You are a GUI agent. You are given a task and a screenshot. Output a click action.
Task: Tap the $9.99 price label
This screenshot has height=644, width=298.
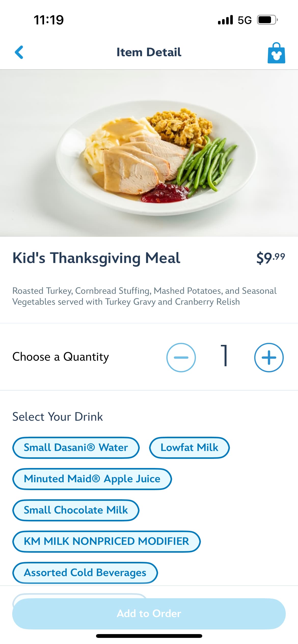click(270, 258)
